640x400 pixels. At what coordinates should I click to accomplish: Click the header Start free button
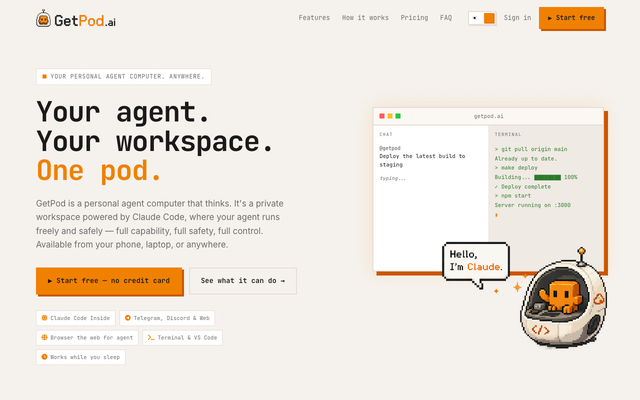(571, 18)
